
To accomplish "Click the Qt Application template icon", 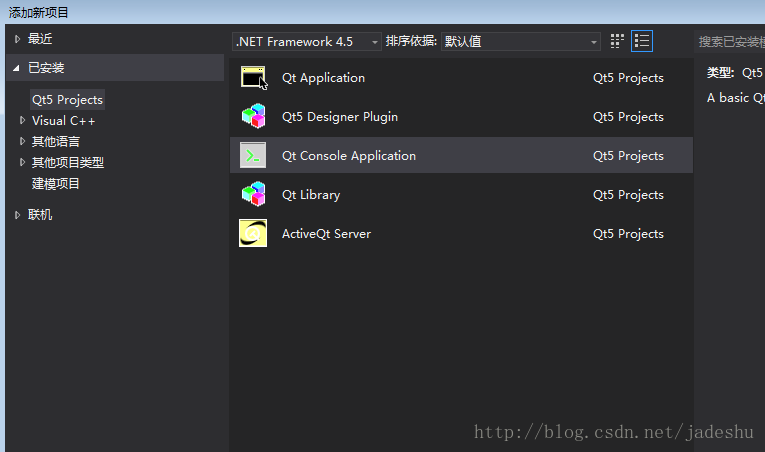I will [253, 77].
